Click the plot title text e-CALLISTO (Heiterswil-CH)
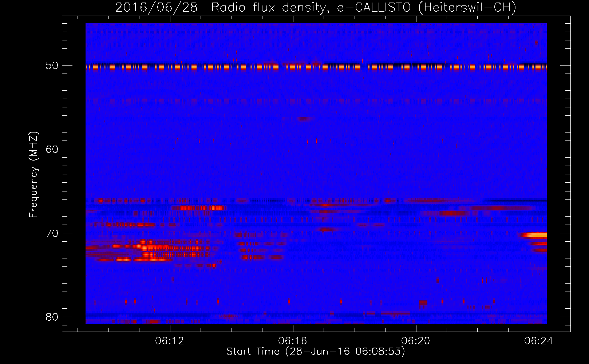589x364 pixels. [x=426, y=7]
